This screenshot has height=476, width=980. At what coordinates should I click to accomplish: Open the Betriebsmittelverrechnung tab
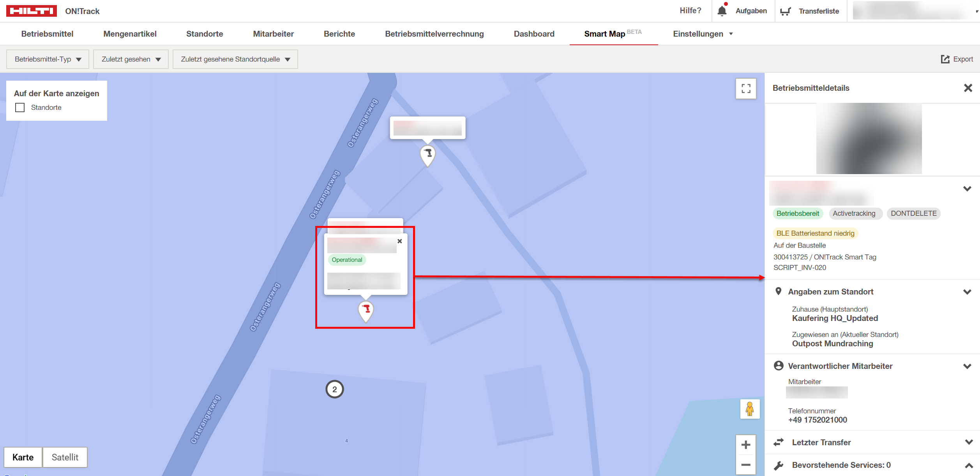[434, 34]
